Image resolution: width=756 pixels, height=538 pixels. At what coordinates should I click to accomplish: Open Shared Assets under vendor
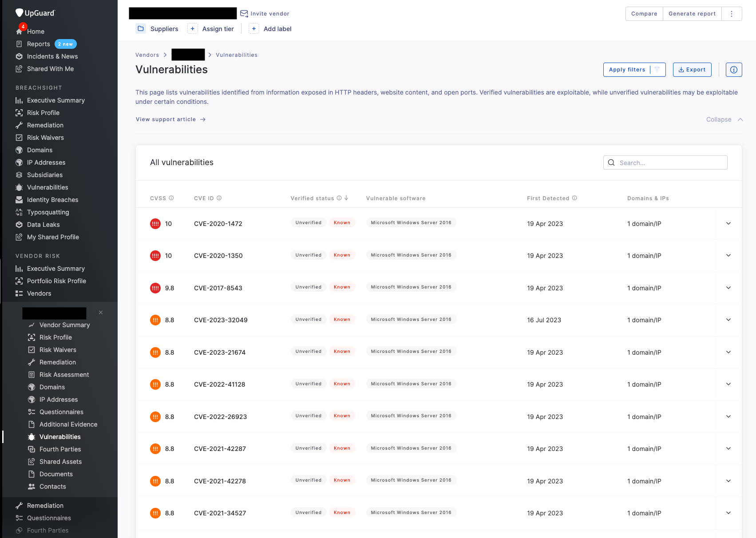click(x=60, y=462)
